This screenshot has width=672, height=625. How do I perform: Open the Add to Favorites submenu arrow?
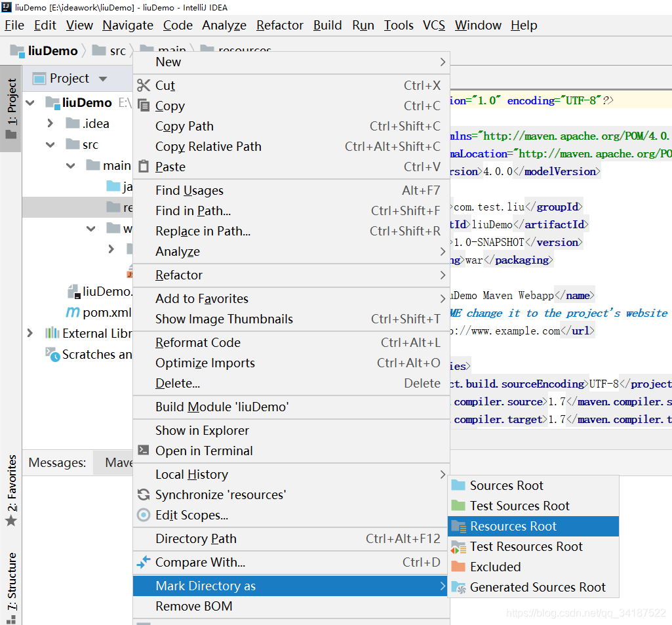tap(443, 299)
